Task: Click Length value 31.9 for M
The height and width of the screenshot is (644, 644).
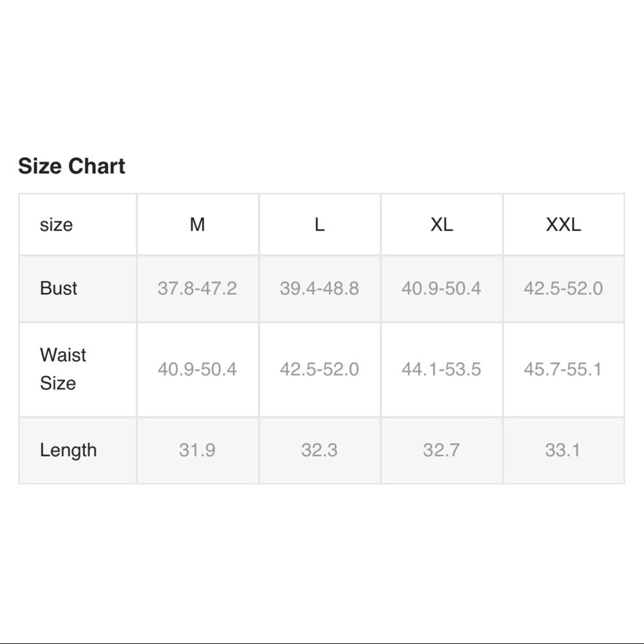Action: 197,450
